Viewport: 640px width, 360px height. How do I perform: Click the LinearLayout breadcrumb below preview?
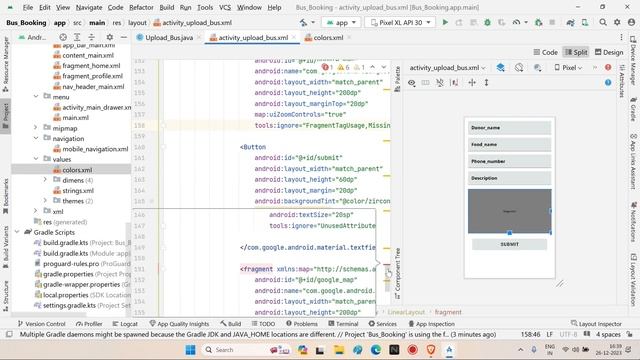point(406,312)
